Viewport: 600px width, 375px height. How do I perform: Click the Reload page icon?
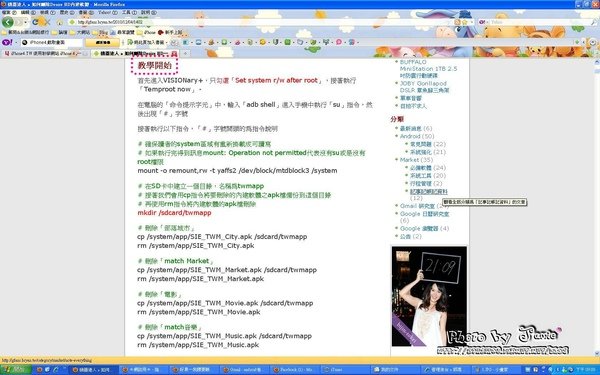pyautogui.click(x=36, y=22)
